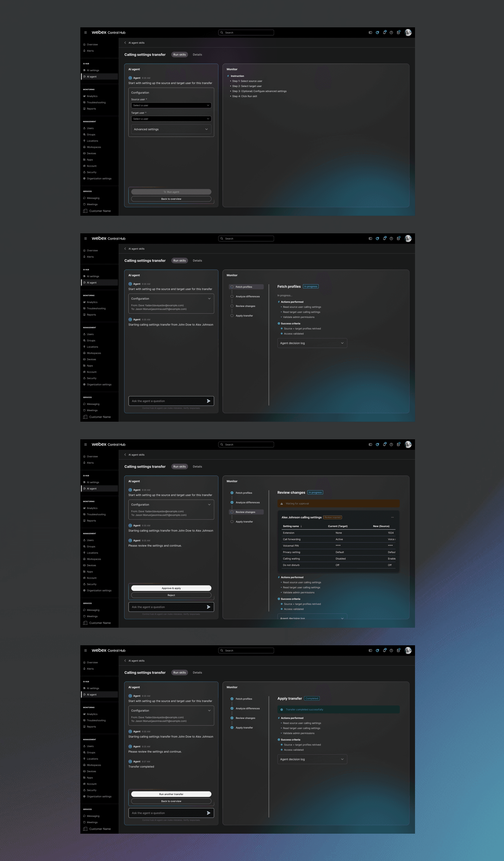Click sort arrows beside Setting name column
Viewport: 504px width, 861px height.
pyautogui.click(x=301, y=526)
